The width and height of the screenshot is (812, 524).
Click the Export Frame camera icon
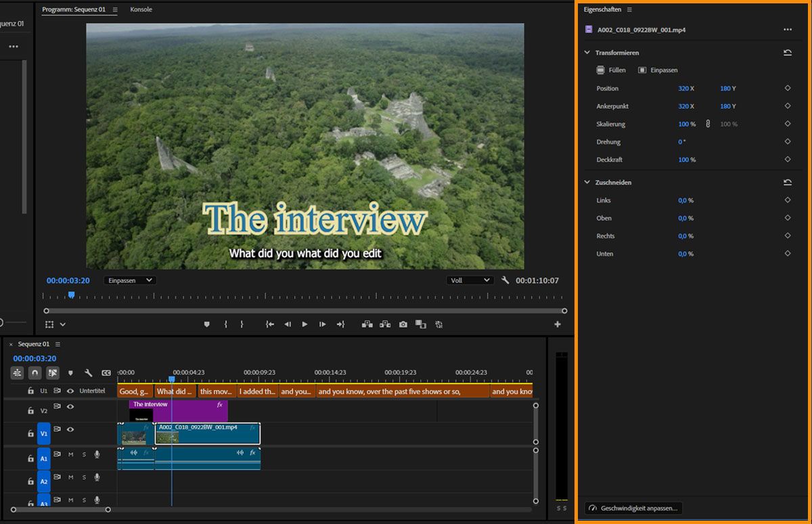coord(403,325)
